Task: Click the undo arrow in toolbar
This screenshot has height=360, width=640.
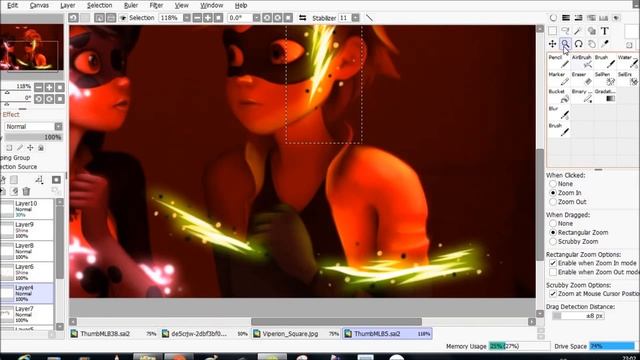Action: [x=73, y=18]
